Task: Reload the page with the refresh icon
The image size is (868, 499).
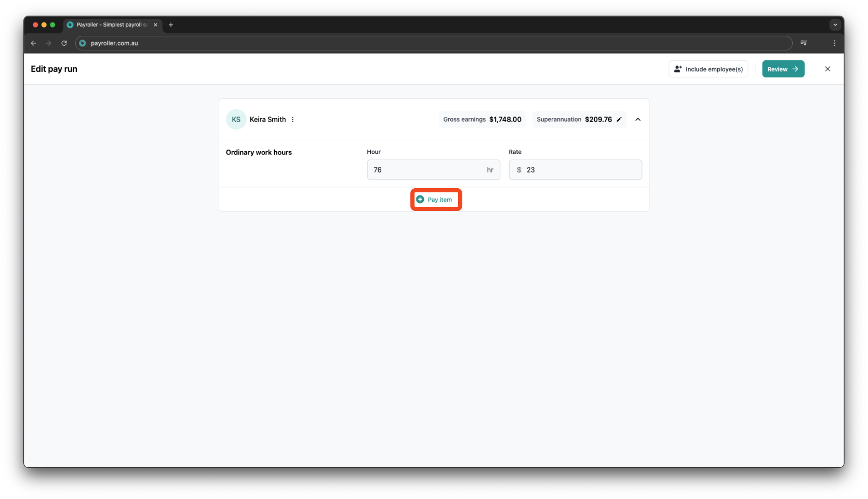Action: click(64, 43)
